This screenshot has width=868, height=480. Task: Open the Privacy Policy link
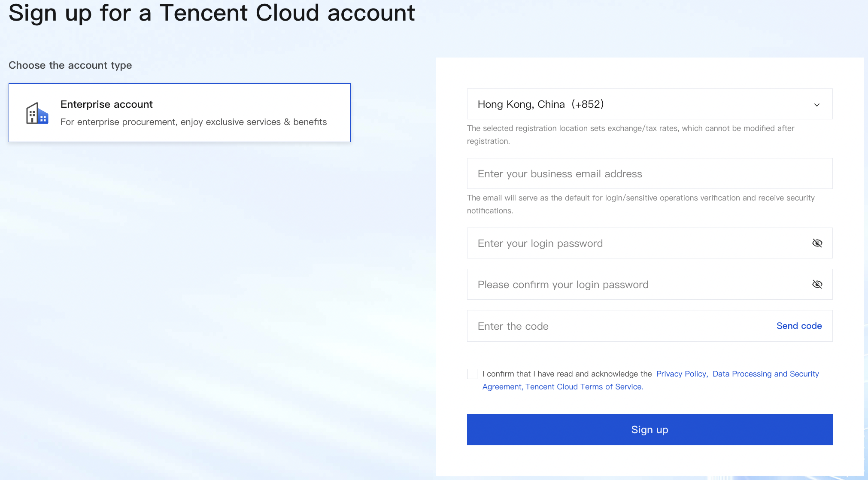682,374
